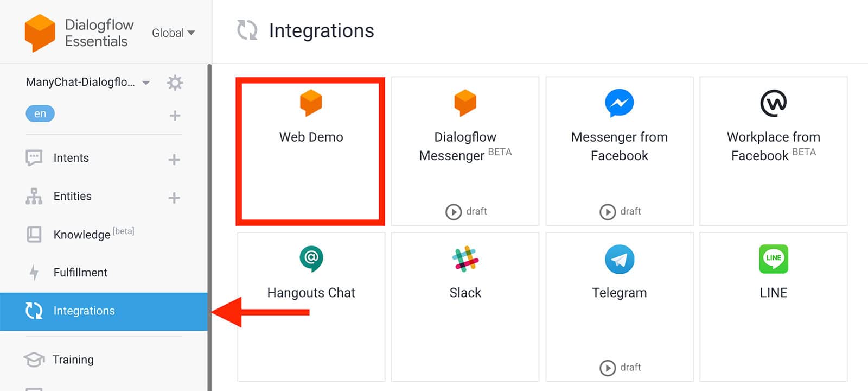Open Hangouts Chat integration

click(311, 307)
